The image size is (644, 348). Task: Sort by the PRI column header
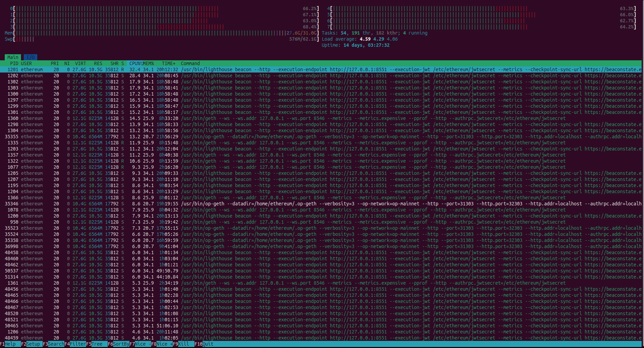[55, 63]
